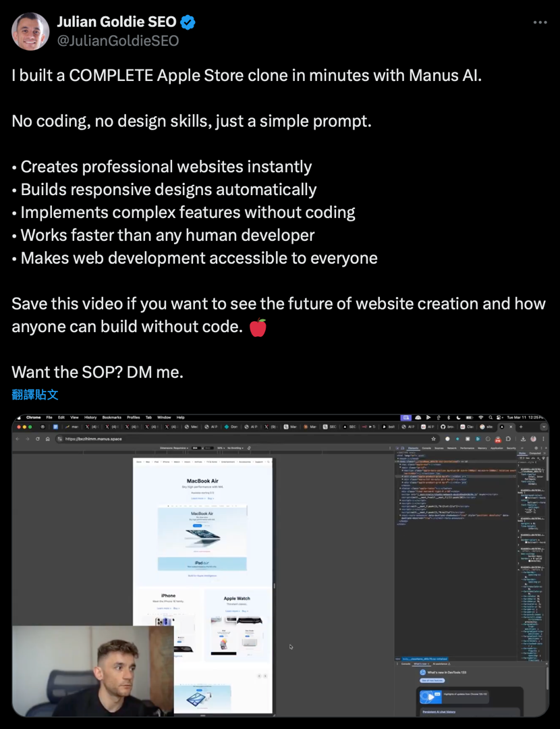The image size is (560, 729).
Task: Click the 翻譯貼文 translate post link
Action: tap(35, 395)
